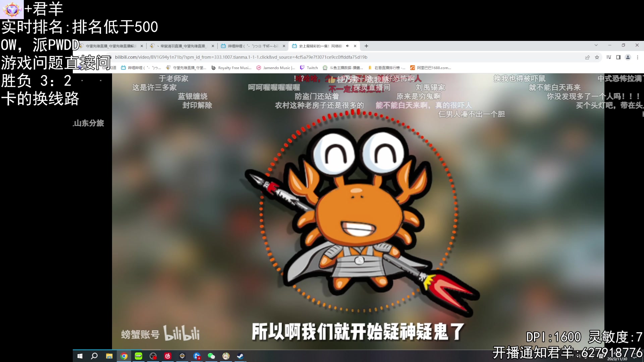Switch to Chrome in the taskbar
644x362 pixels.
124,356
